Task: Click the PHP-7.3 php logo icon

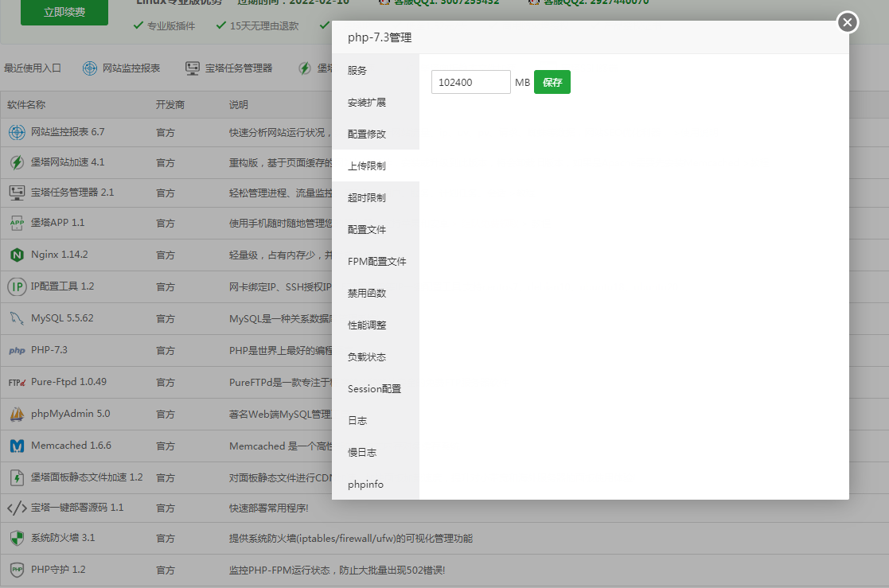Action: click(x=17, y=350)
